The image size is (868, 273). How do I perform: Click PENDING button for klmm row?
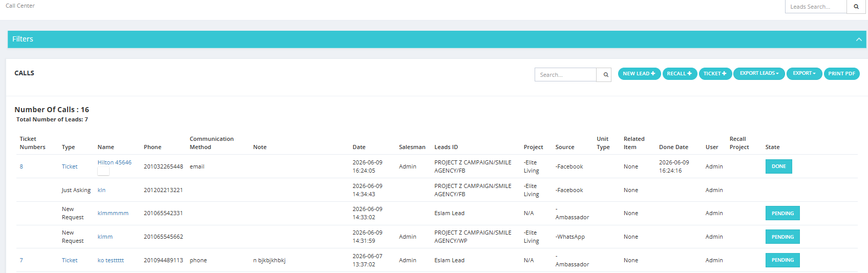click(782, 237)
